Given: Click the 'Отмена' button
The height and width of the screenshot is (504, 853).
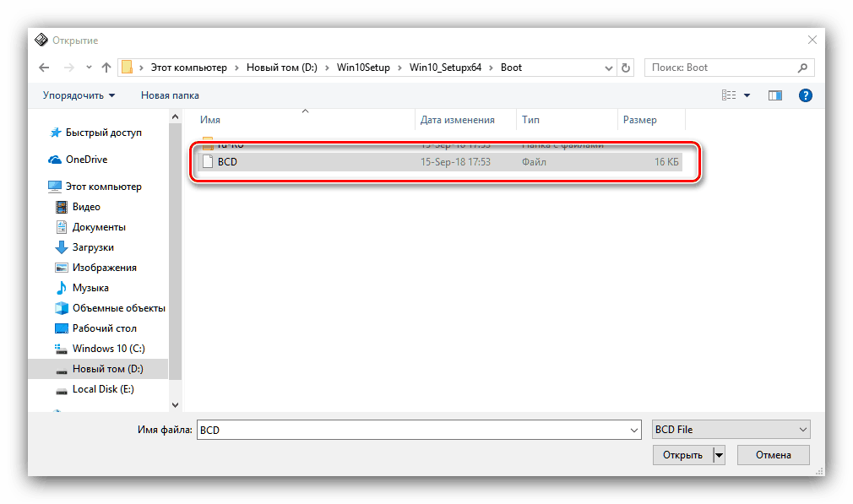Looking at the screenshot, I should point(773,455).
